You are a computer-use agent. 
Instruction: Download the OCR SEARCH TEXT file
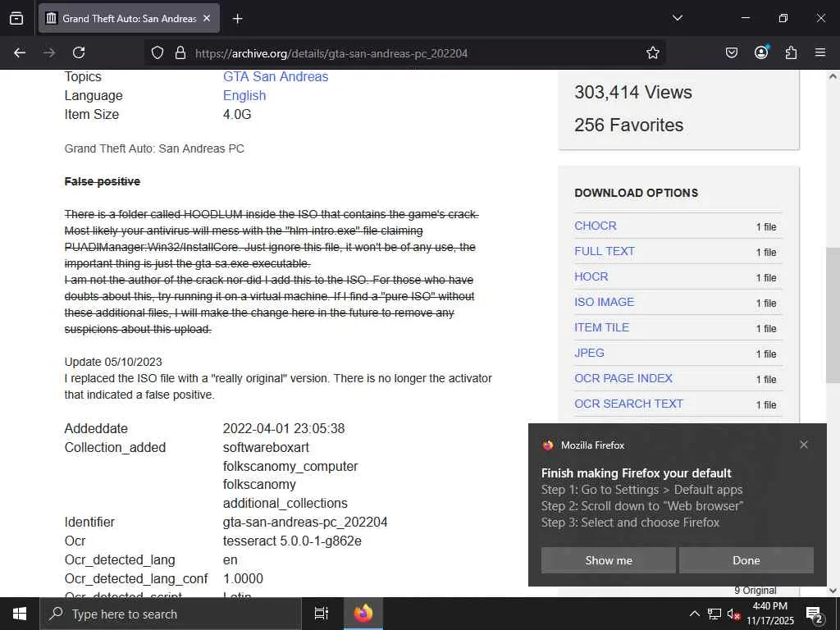[628, 404]
